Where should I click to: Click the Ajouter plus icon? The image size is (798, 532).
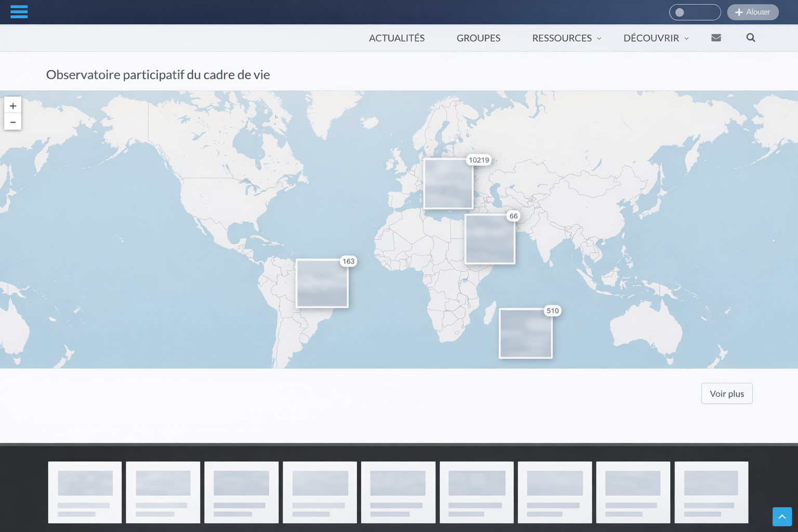point(739,12)
